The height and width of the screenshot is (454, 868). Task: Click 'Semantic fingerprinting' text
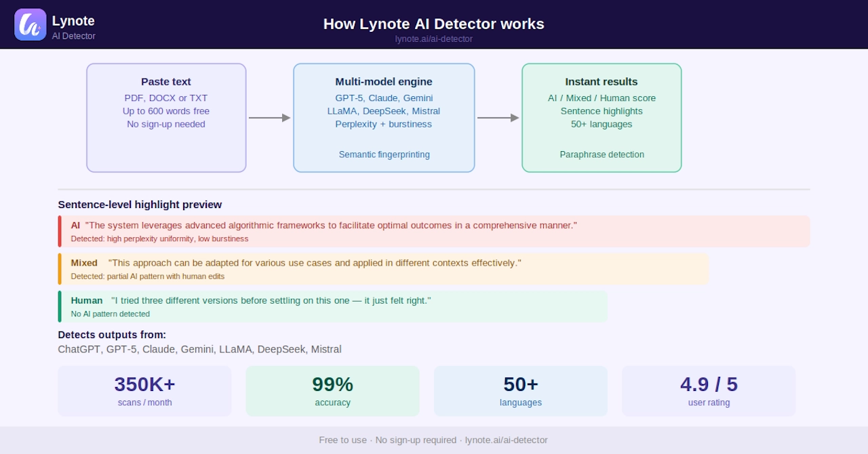pyautogui.click(x=384, y=154)
